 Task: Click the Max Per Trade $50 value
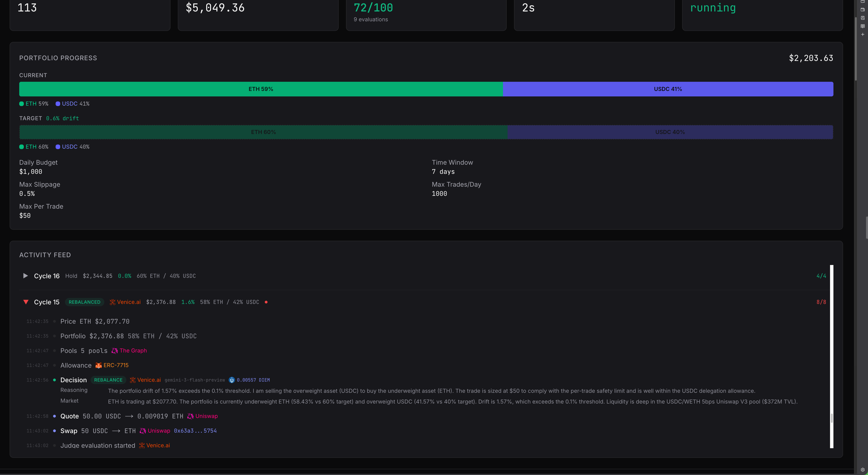point(25,216)
